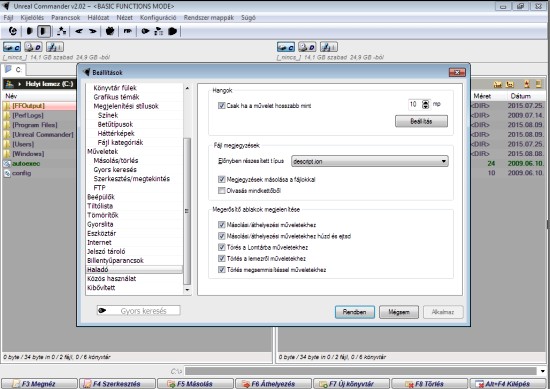Select Billentyűparancsok in the settings tree
Image resolution: width=550 pixels, height=389 pixels.
click(x=115, y=260)
